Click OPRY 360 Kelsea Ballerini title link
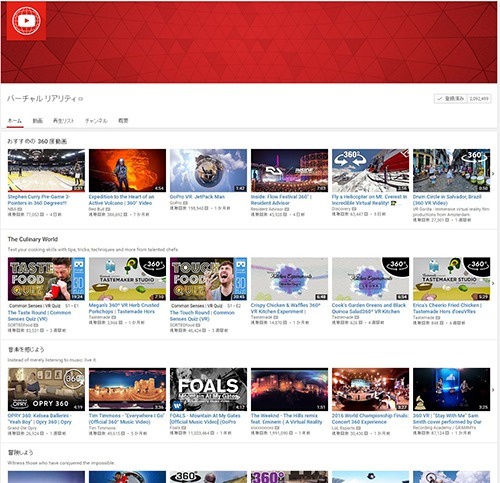This screenshot has width=500, height=483. tap(40, 419)
